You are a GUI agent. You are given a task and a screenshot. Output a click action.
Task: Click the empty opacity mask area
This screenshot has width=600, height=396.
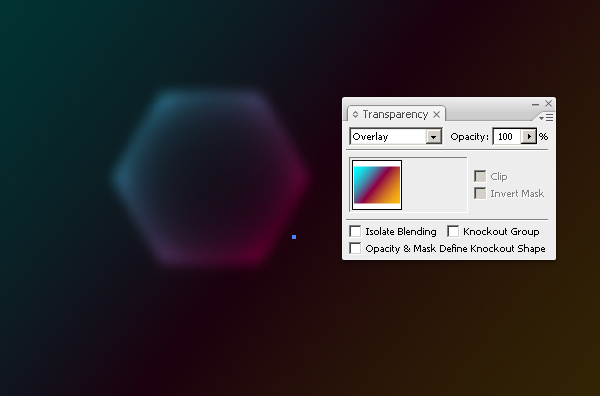[x=435, y=185]
